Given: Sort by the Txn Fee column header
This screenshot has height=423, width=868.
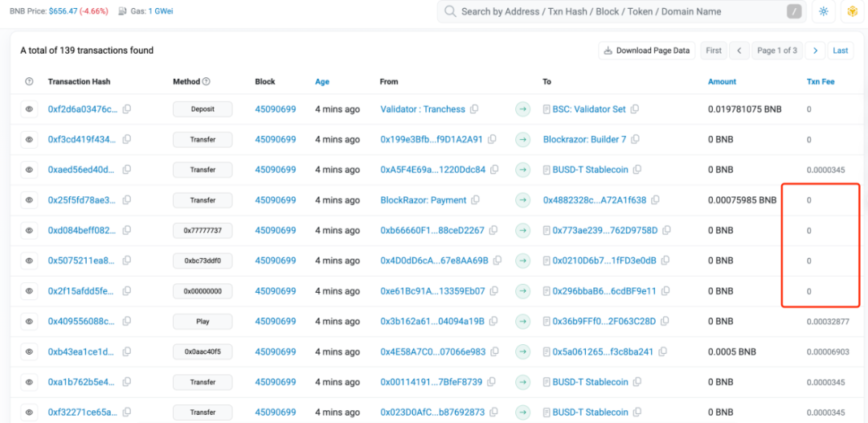Looking at the screenshot, I should click(x=820, y=81).
